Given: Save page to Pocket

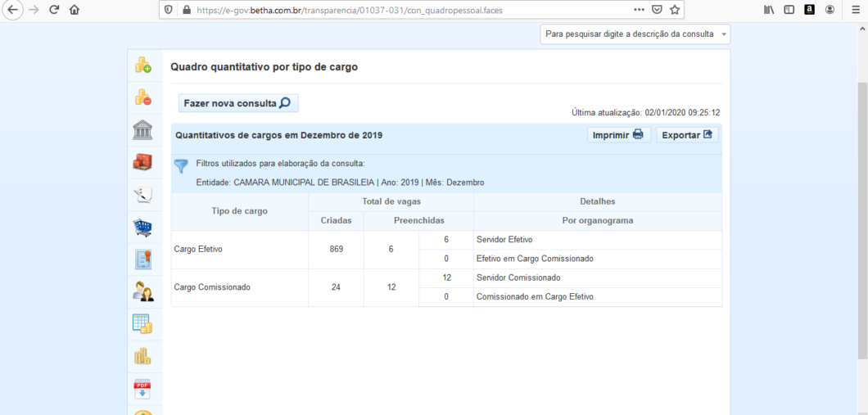Looking at the screenshot, I should tap(658, 10).
